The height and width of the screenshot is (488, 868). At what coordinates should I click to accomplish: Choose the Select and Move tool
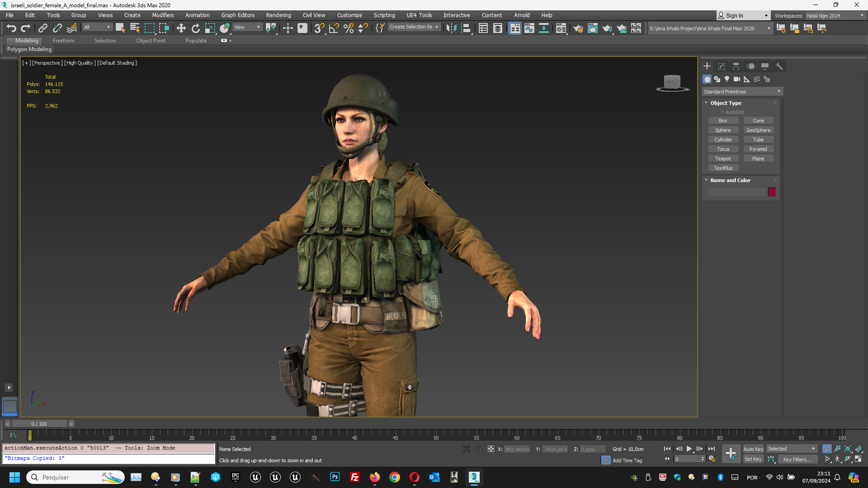181,28
